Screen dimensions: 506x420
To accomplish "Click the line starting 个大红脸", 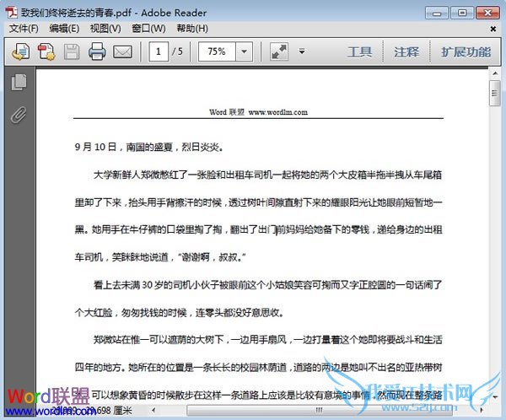I will (180, 313).
